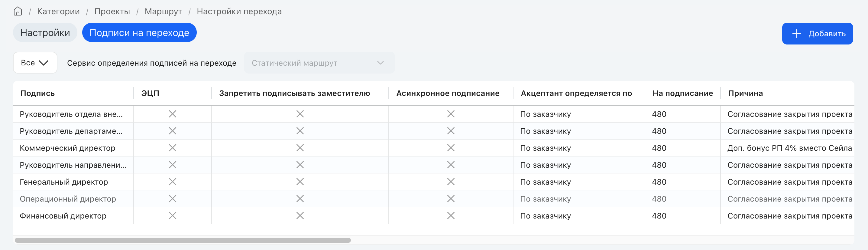Viewport: 868px width, 250px height.
Task: Click async-signing X for Операционный директор
Action: [451, 199]
